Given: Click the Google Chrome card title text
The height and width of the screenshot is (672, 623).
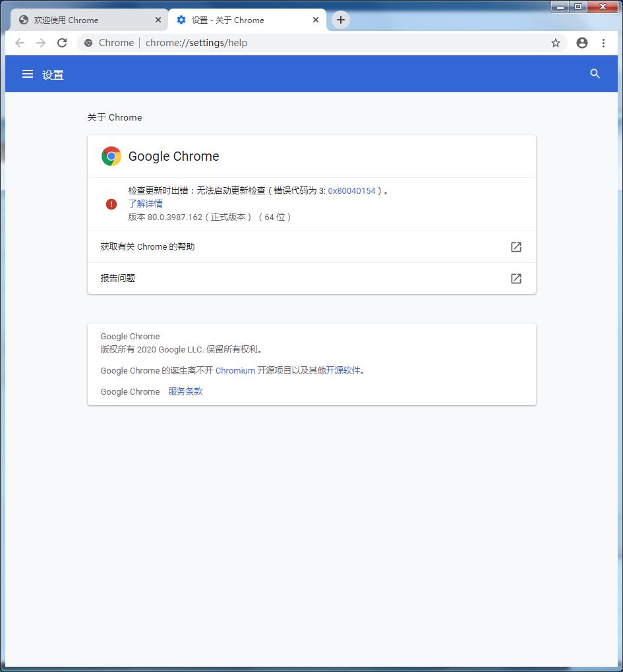Looking at the screenshot, I should (173, 156).
